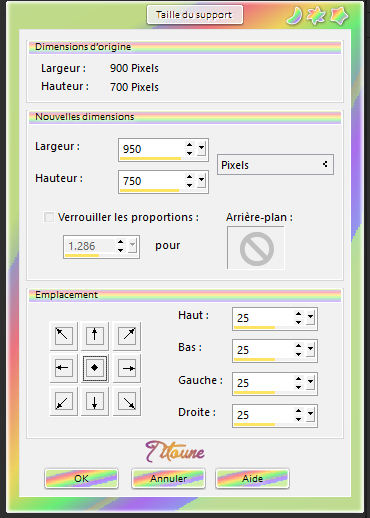Select the bottom-left placement arrow

click(63, 401)
